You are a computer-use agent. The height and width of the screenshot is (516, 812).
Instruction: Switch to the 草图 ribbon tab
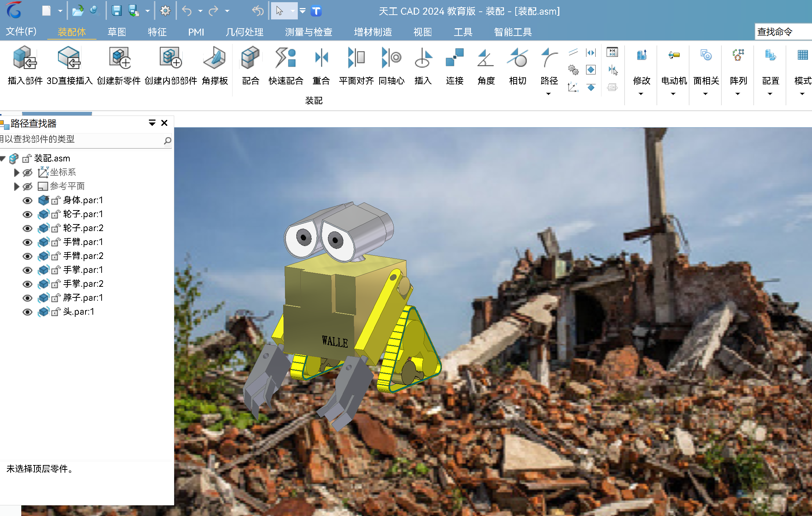tap(117, 32)
